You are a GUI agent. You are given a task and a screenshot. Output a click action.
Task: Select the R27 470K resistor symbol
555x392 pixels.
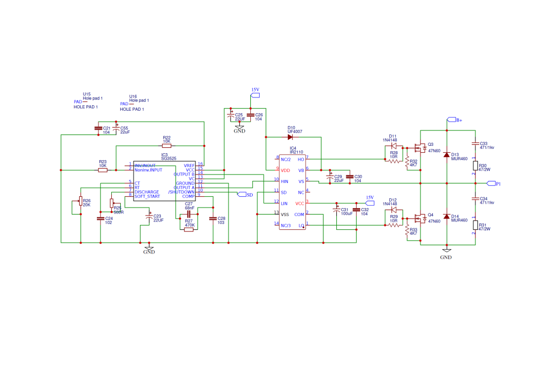coord(188,229)
